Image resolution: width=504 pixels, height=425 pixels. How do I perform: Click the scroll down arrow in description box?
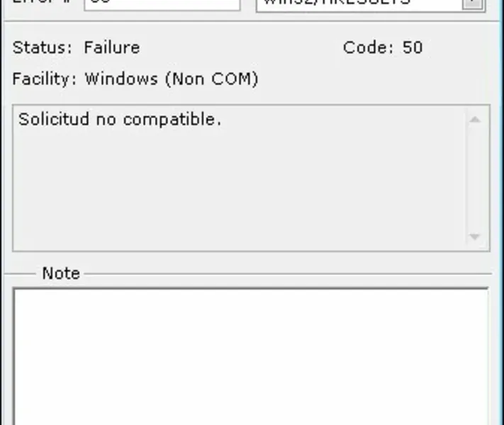click(x=475, y=237)
